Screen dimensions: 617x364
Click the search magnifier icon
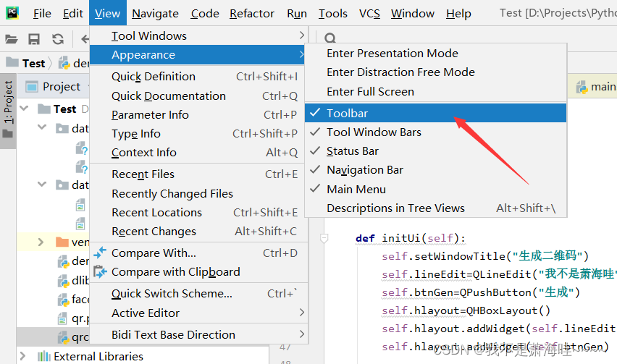pos(330,38)
